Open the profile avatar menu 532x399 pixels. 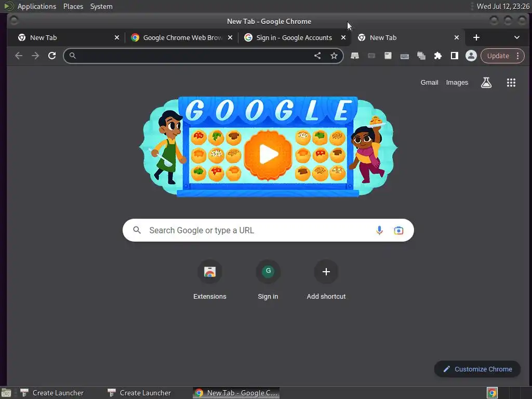(471, 56)
